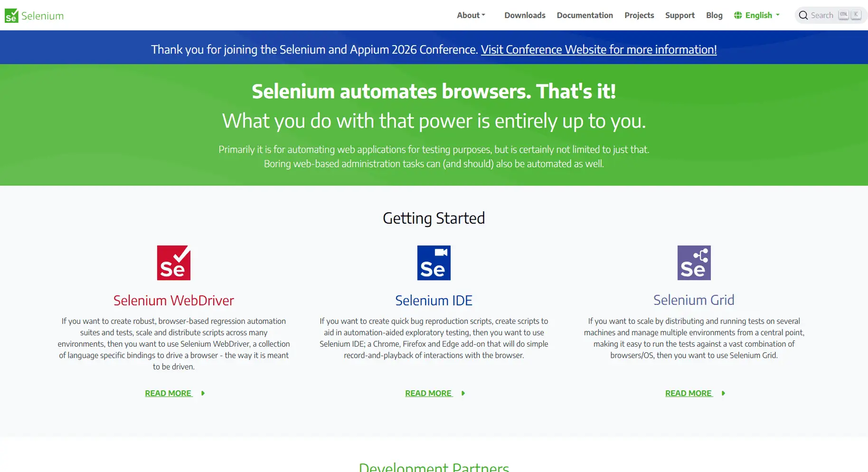
Task: Open the Projects nav item
Action: point(639,15)
